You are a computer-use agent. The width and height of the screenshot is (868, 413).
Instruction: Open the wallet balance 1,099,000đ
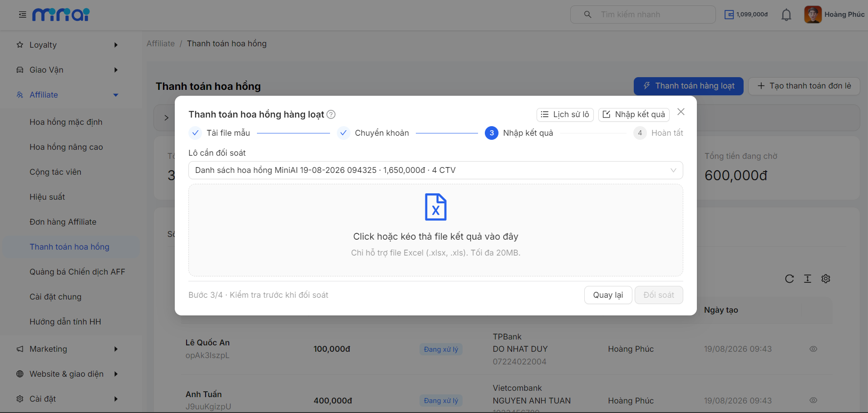coord(746,15)
